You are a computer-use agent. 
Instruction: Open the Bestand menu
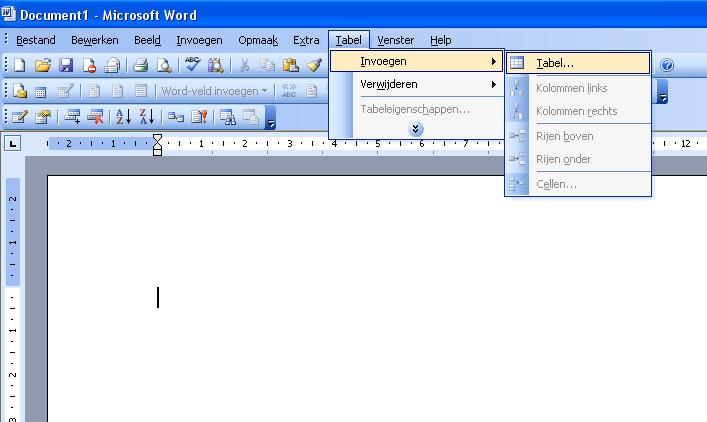[36, 40]
